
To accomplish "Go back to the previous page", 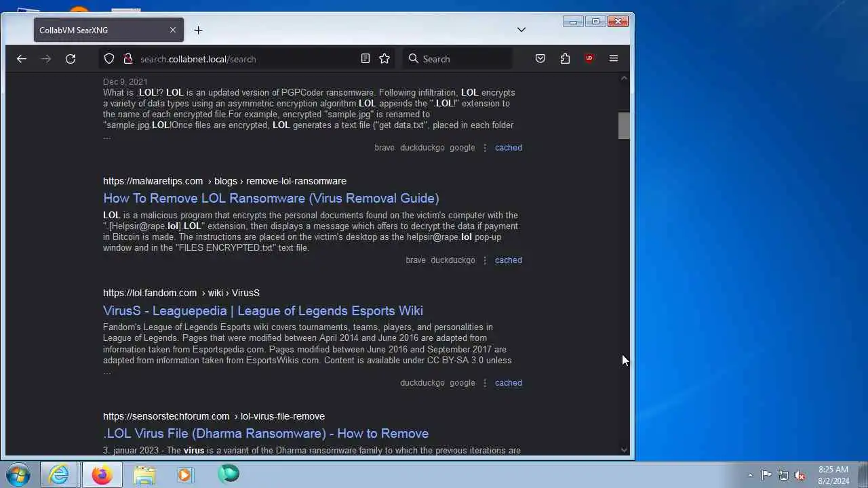I will [x=22, y=59].
